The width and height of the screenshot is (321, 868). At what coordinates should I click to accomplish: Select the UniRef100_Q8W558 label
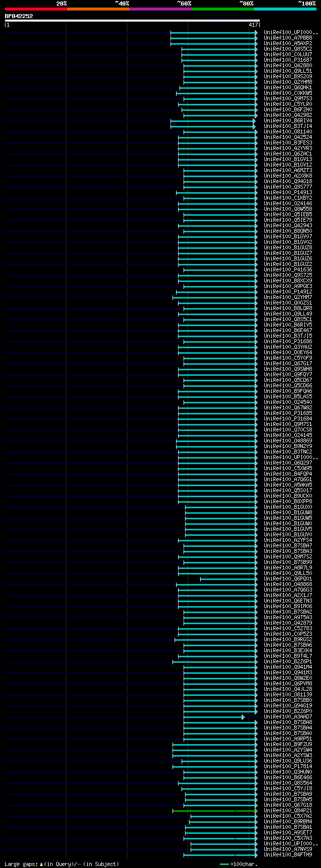pos(288,209)
